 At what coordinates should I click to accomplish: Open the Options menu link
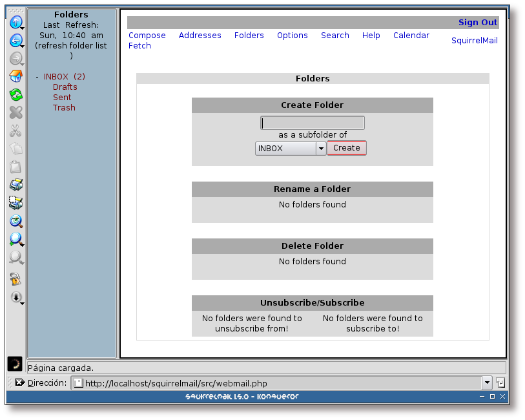click(x=292, y=36)
